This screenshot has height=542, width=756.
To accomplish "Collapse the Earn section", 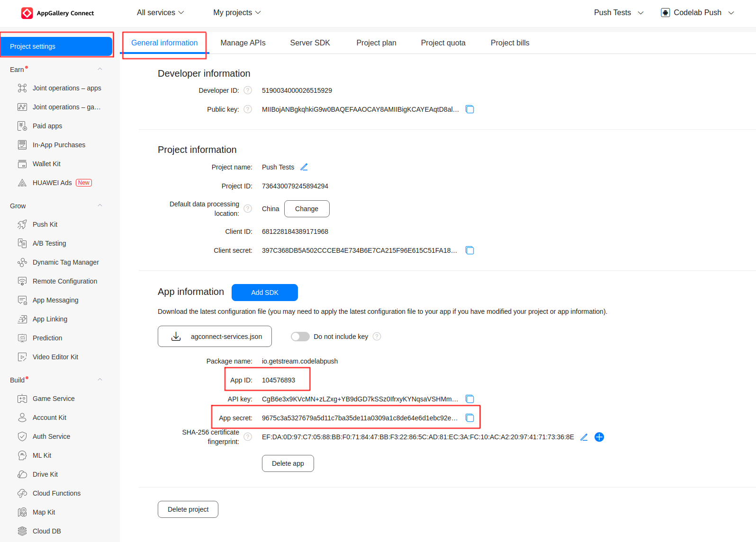I will coord(100,69).
